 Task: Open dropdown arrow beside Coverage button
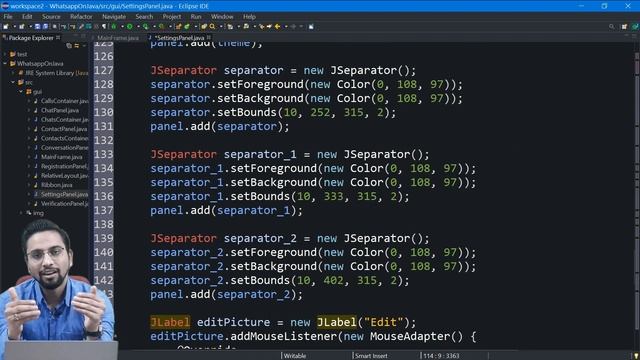coord(154,27)
